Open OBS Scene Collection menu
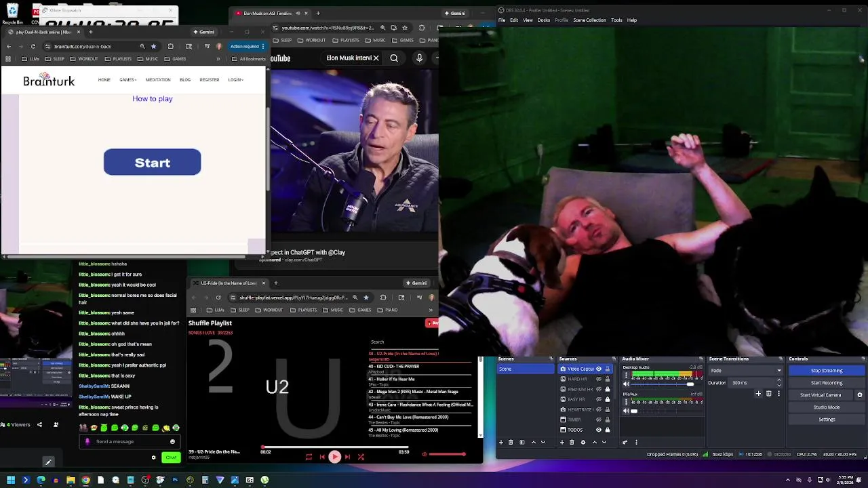 click(x=590, y=20)
